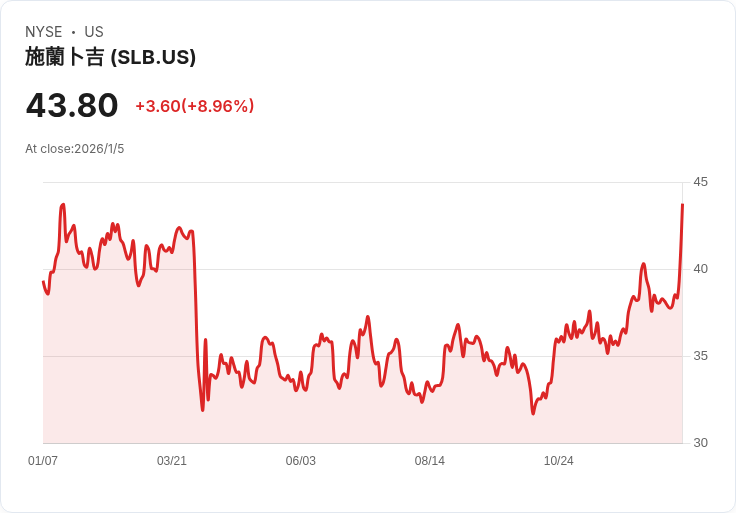The width and height of the screenshot is (736, 513).
Task: Click the 45 y-axis price label
Action: (x=700, y=182)
